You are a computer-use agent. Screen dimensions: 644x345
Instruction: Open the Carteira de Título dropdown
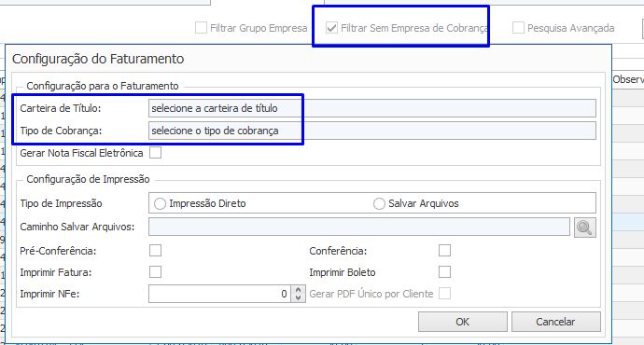372,108
